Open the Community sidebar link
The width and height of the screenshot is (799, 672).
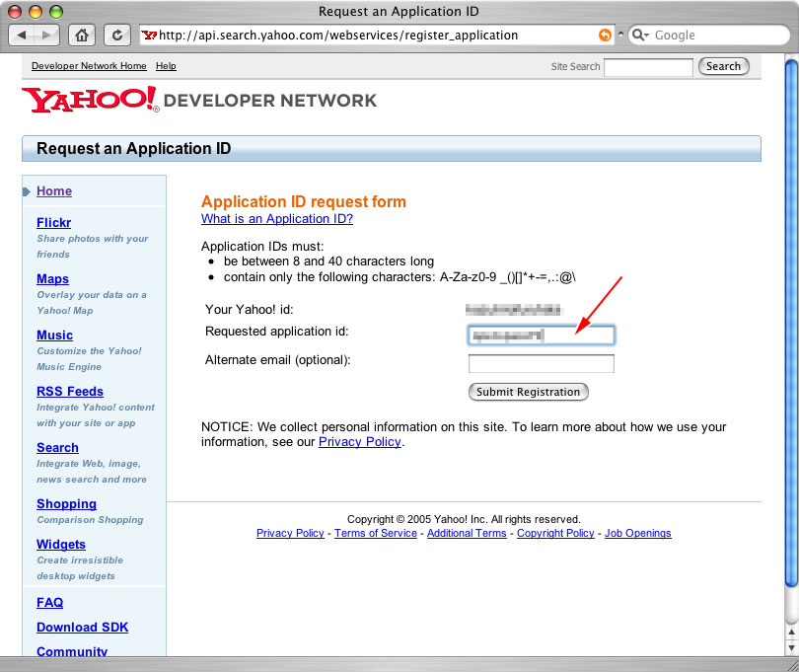click(72, 651)
